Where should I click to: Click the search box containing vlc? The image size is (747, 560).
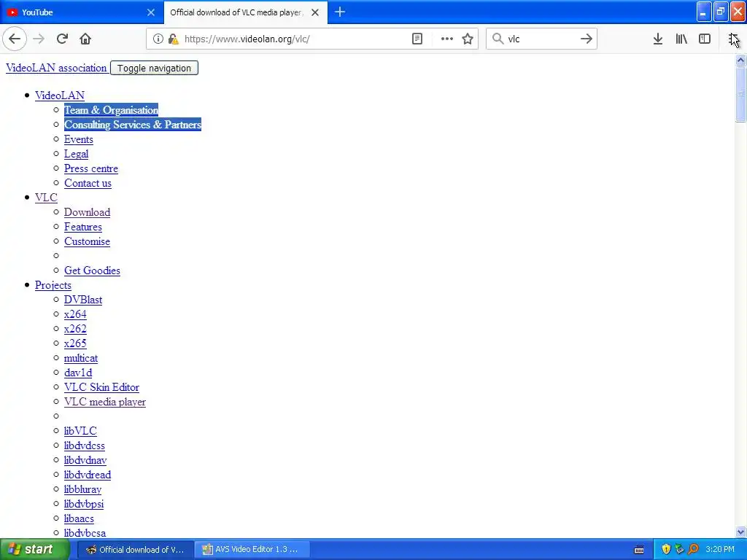[x=542, y=39]
